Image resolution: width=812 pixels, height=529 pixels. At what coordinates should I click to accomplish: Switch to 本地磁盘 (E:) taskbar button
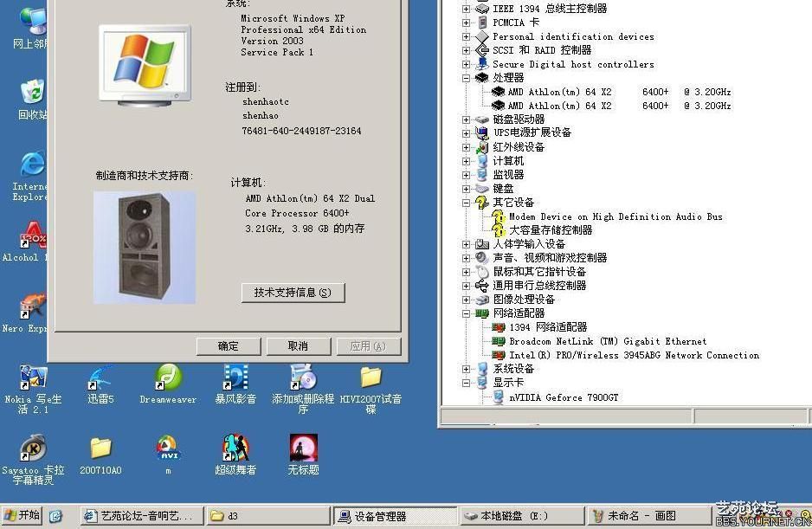pos(521,516)
